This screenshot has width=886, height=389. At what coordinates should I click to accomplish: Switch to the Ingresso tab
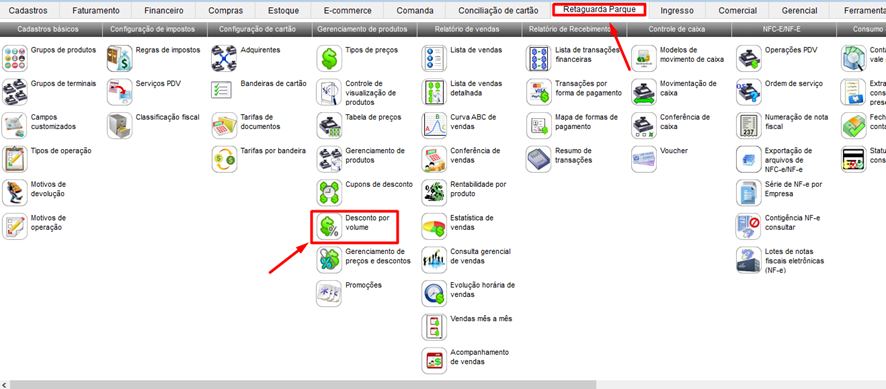[x=677, y=11]
